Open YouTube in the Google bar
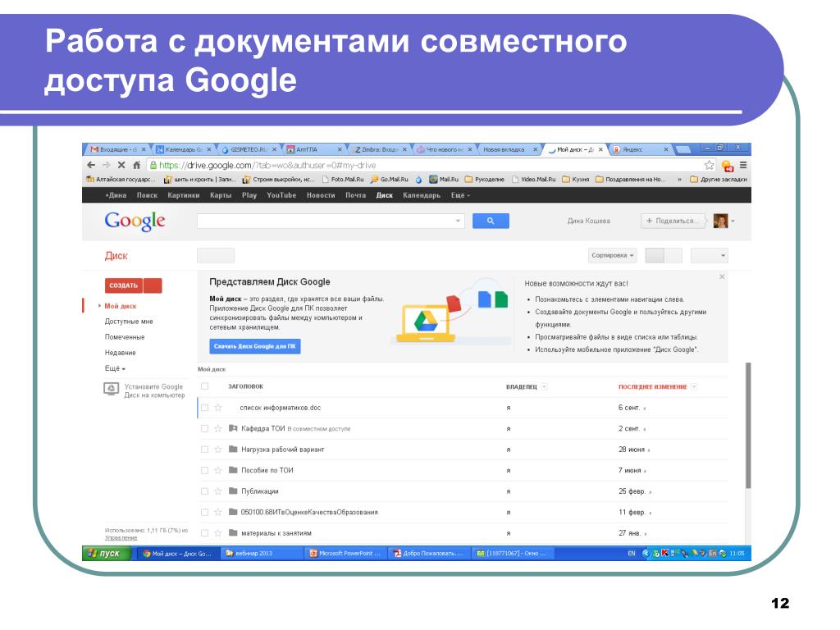Image resolution: width=840 pixels, height=630 pixels. (281, 195)
